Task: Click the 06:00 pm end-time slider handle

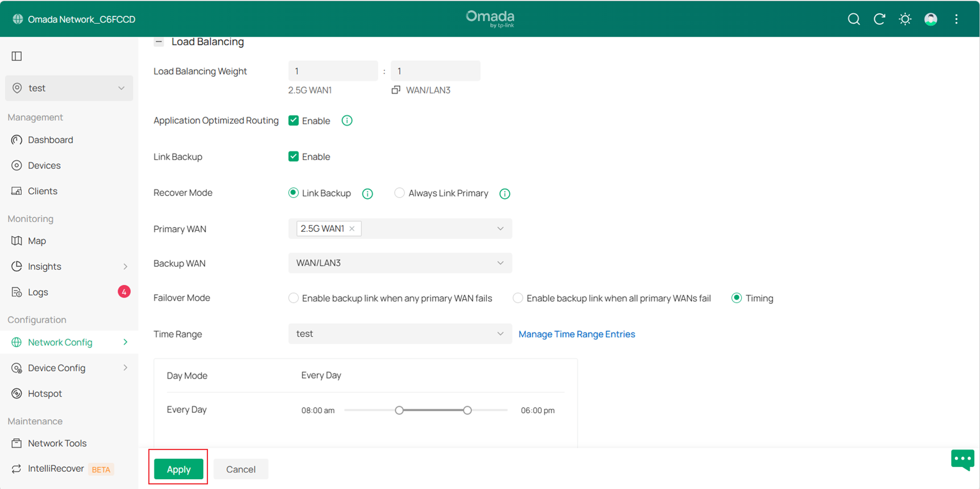Action: [467, 410]
